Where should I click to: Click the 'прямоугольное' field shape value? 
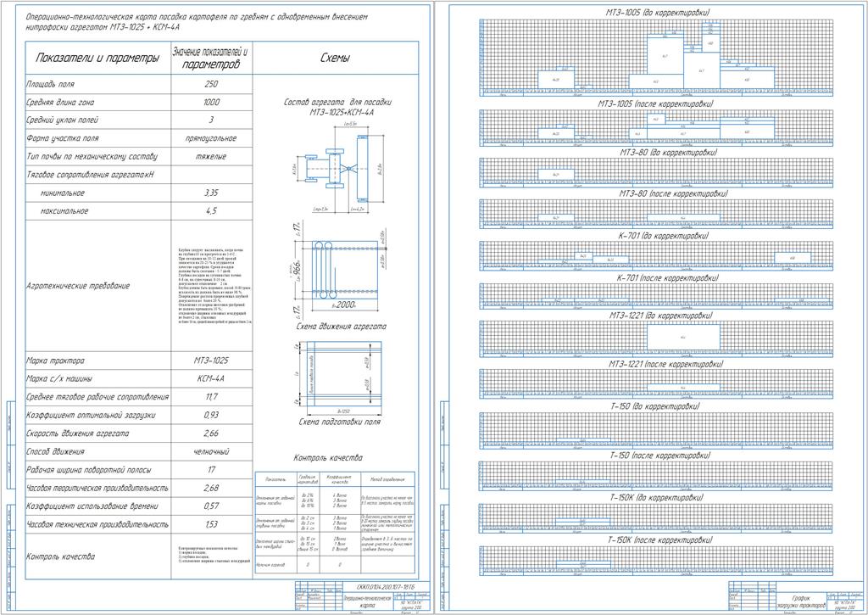[x=210, y=138]
